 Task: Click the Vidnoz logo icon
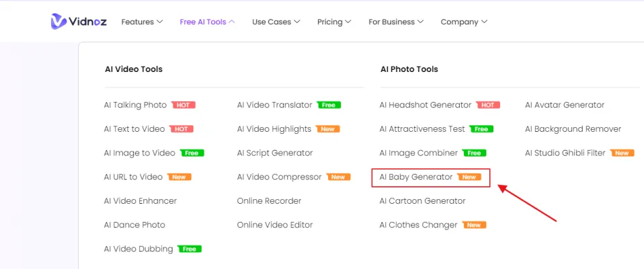point(58,22)
